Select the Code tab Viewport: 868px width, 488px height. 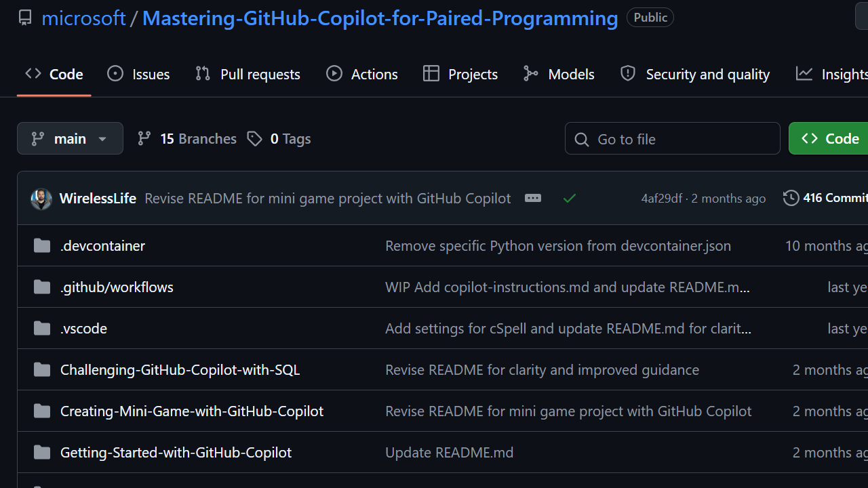54,74
